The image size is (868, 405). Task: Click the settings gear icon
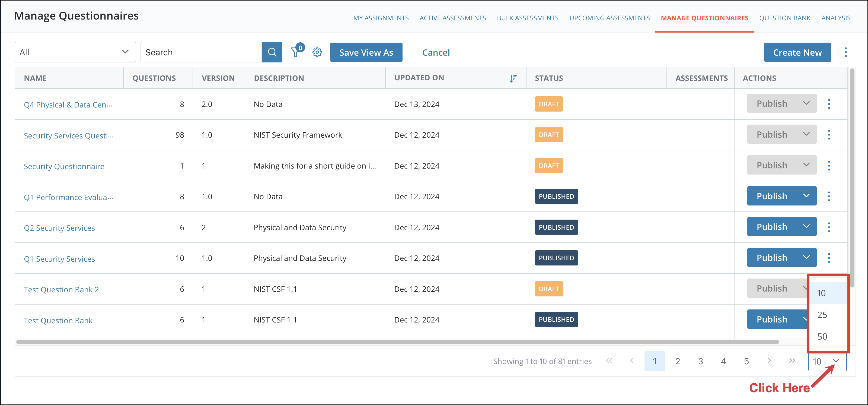click(x=317, y=52)
